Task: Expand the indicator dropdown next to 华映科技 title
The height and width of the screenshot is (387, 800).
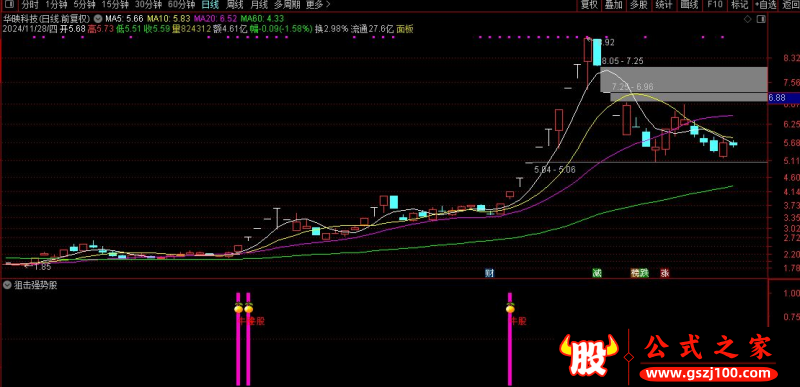Action: click(x=97, y=19)
